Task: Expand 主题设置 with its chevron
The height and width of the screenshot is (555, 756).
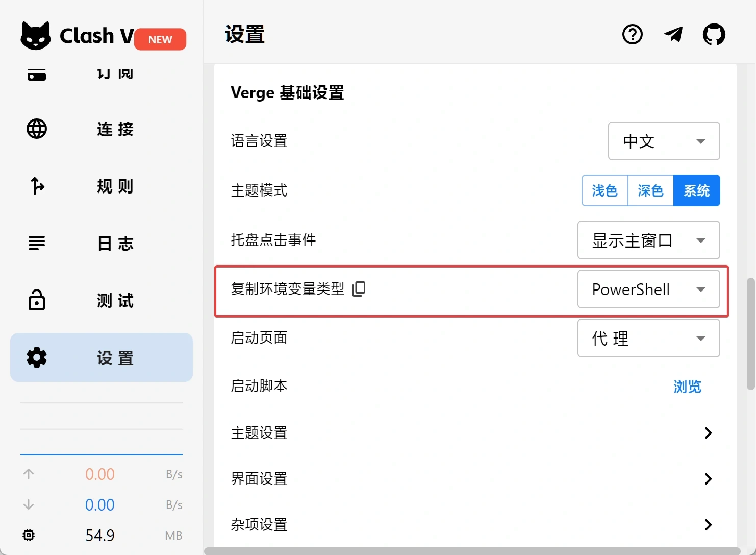Action: click(708, 433)
